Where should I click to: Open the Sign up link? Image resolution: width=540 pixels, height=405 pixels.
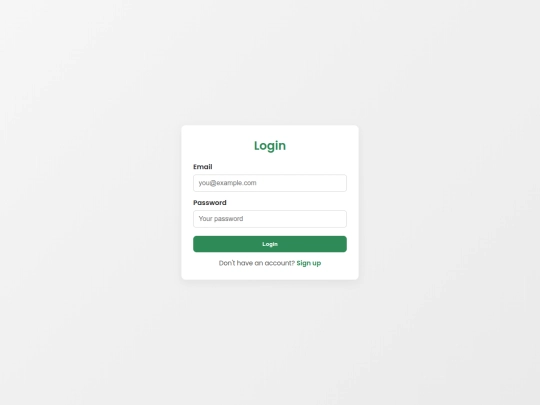pyautogui.click(x=309, y=263)
